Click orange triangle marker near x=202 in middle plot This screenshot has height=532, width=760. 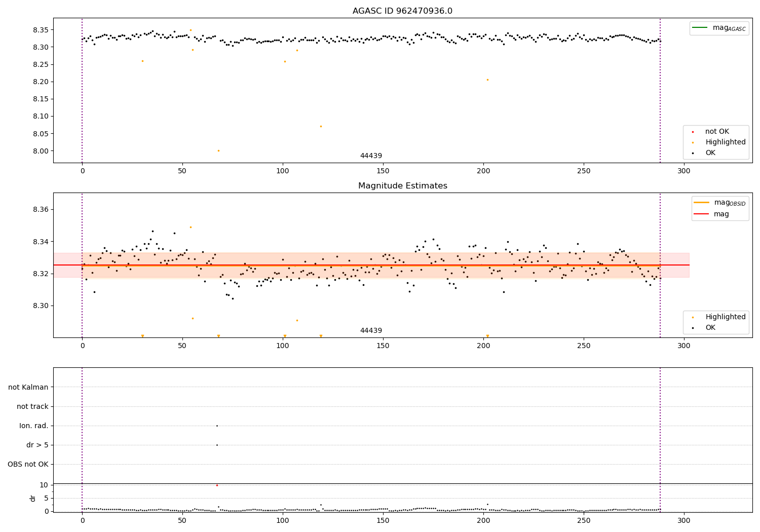pos(487,336)
